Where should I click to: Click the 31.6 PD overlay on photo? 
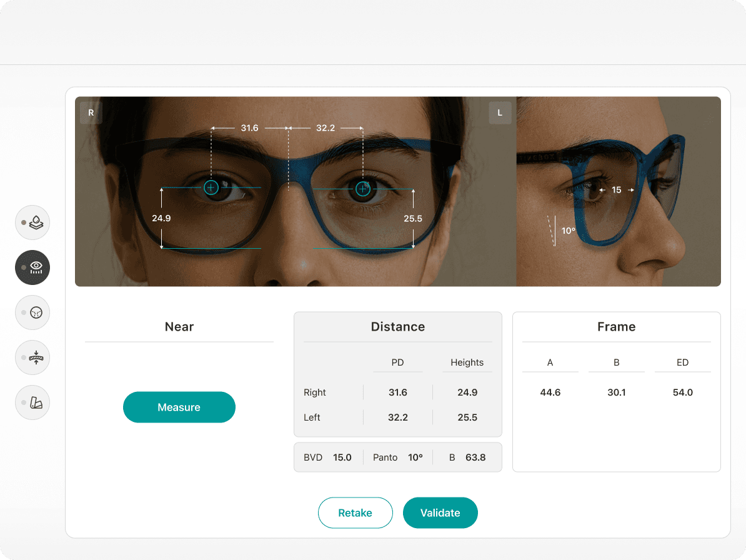coord(249,128)
